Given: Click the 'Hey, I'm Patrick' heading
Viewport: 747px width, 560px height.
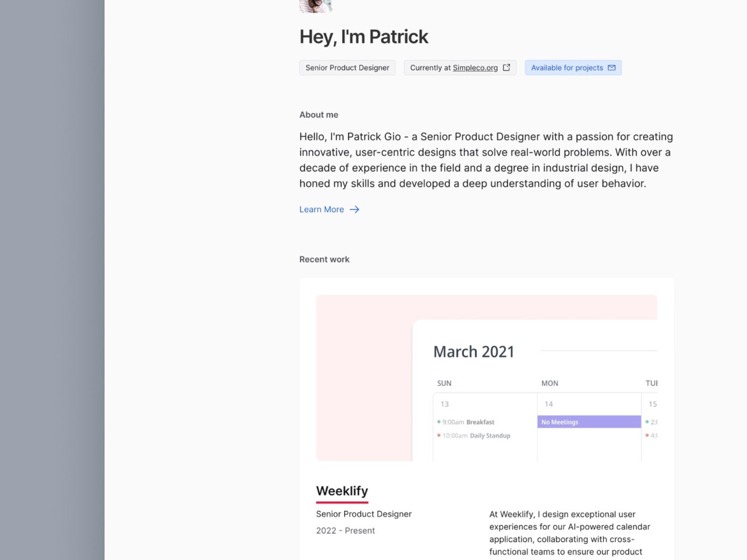Looking at the screenshot, I should [364, 37].
